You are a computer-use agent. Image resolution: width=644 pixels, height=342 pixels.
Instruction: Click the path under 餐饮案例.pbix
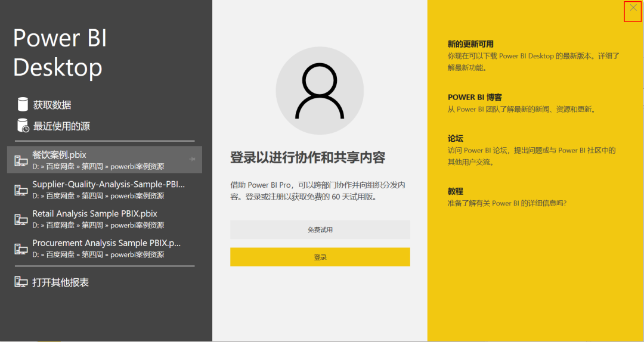[x=98, y=166]
